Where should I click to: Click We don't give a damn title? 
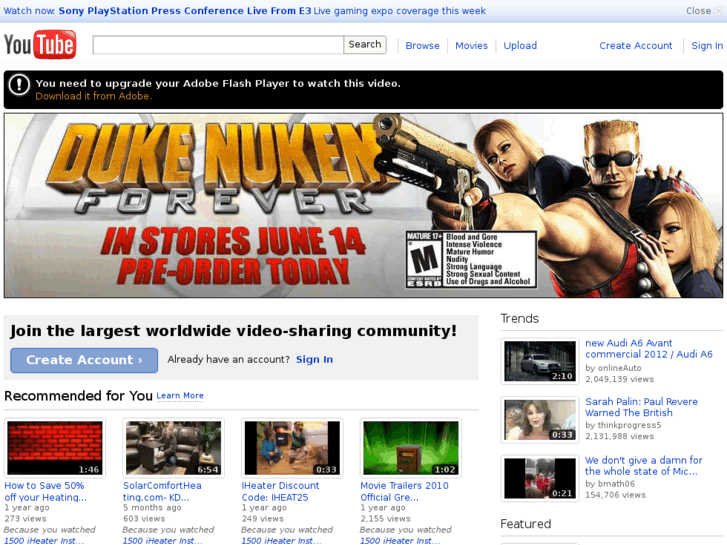pos(644,466)
